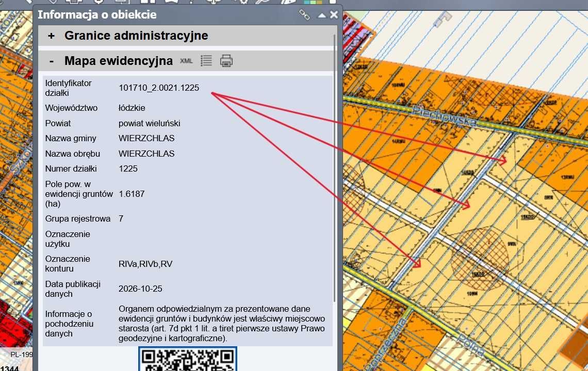
Task: Click the Identyfikator działki field label
Action: [68, 88]
